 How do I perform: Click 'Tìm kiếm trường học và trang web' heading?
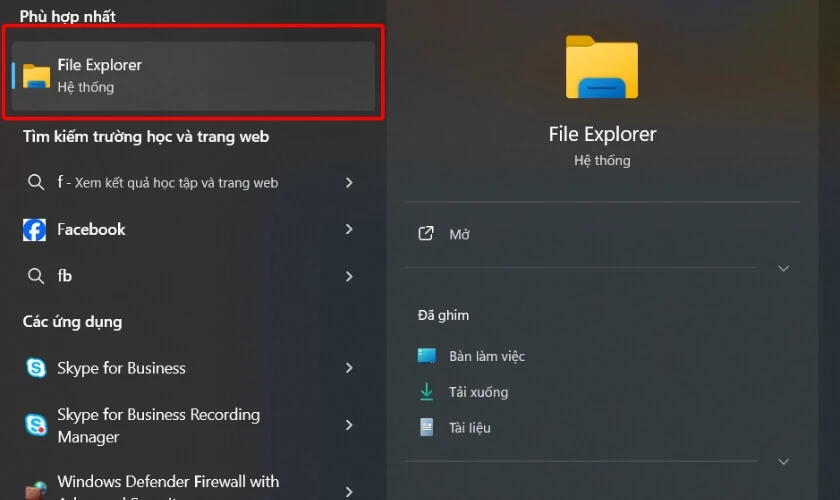coord(146,137)
